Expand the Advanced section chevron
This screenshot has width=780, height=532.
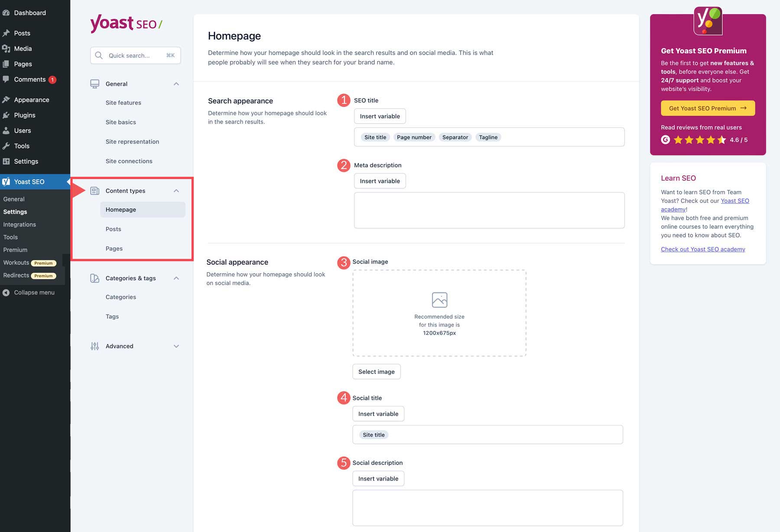click(x=176, y=346)
